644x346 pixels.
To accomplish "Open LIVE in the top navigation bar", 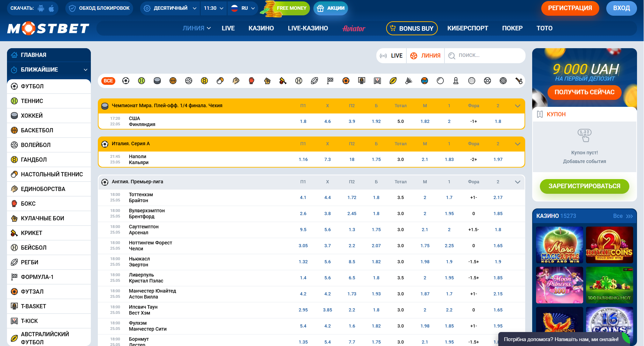I will [228, 28].
